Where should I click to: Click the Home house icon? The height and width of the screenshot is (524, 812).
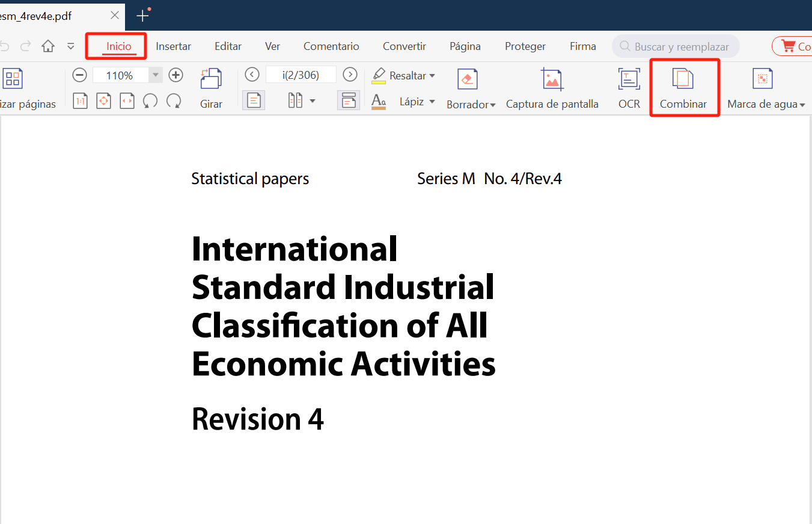(48, 46)
